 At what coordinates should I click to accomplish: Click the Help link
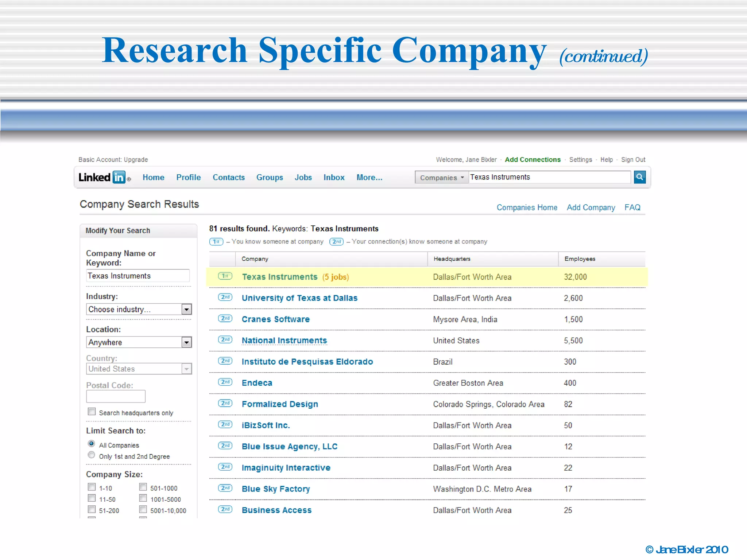[607, 160]
